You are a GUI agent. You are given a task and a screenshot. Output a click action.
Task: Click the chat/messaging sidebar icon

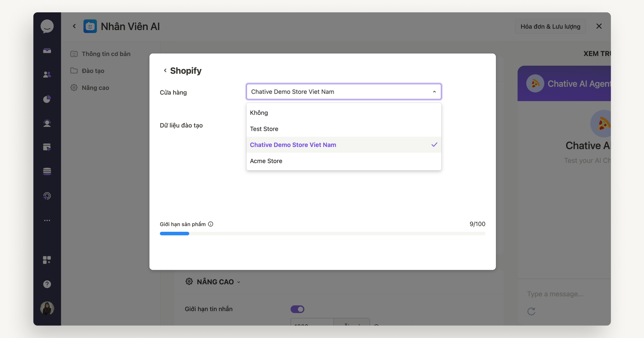point(47,26)
